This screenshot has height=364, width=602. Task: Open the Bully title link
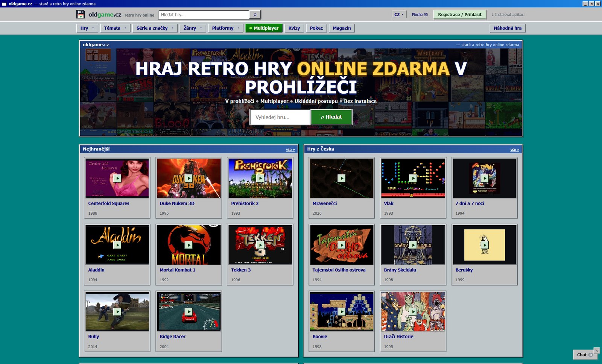click(93, 337)
